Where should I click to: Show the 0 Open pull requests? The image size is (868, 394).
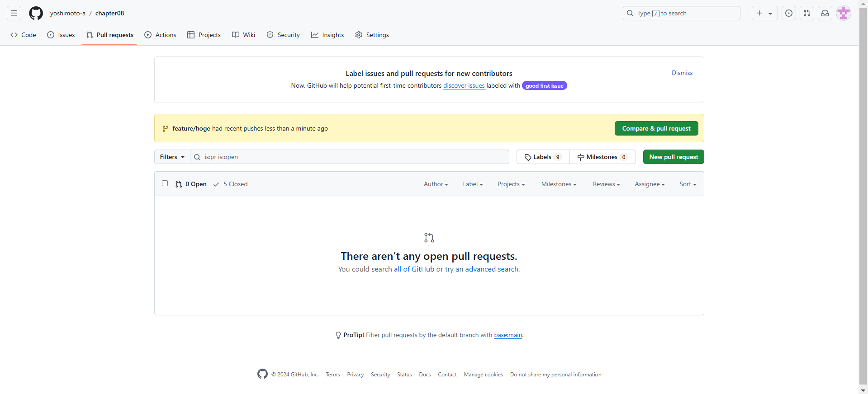tap(191, 184)
